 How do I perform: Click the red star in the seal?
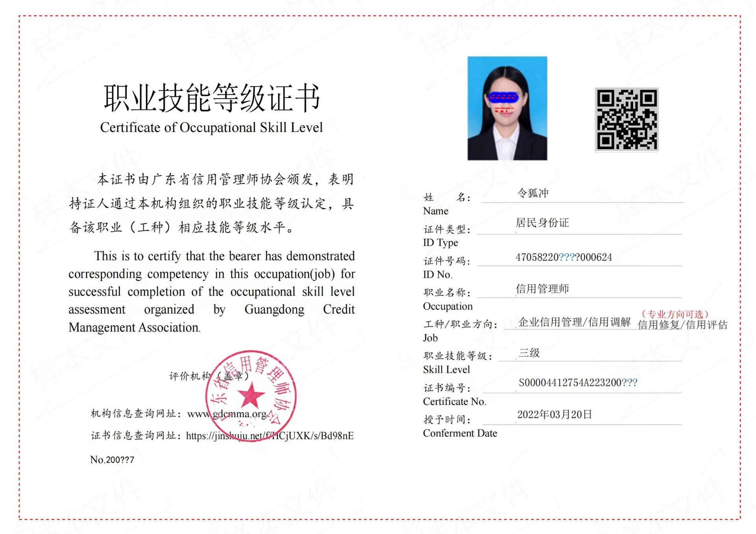point(251,395)
